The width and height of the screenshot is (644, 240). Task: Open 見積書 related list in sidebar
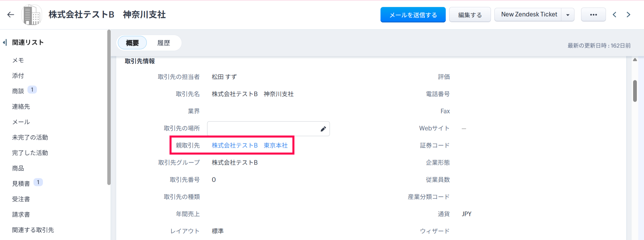click(x=21, y=183)
